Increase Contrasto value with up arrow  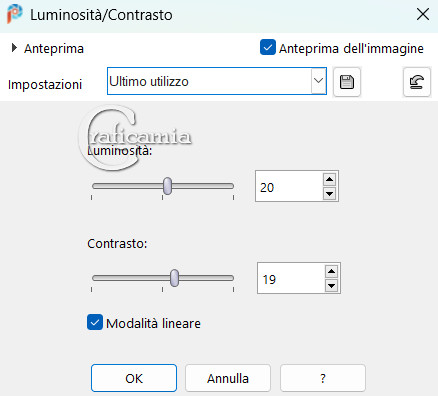click(331, 272)
